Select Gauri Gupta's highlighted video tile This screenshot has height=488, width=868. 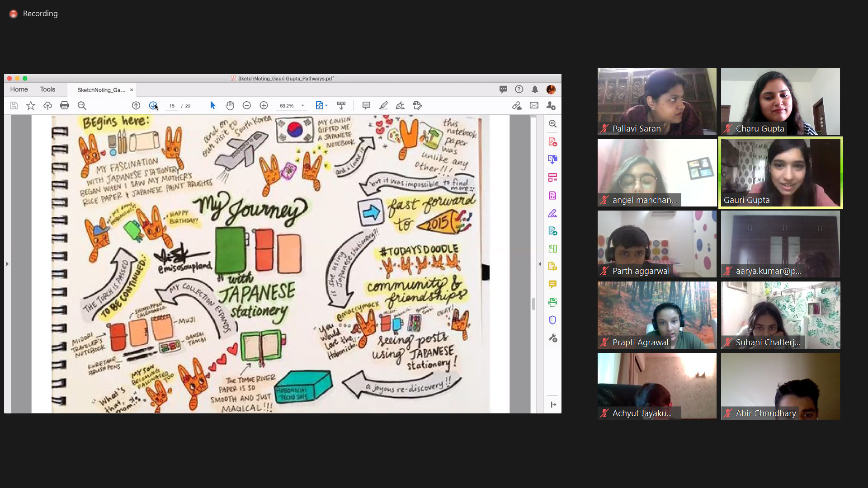tap(780, 173)
